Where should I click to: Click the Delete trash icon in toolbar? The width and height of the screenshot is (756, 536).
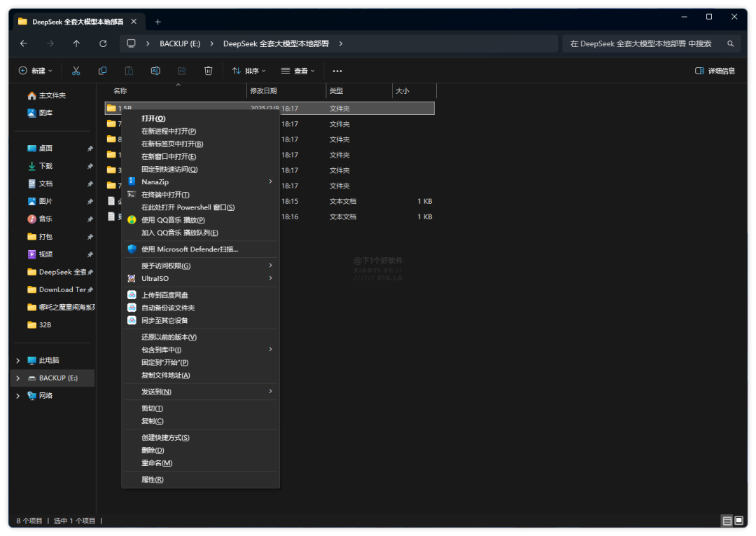tap(208, 71)
